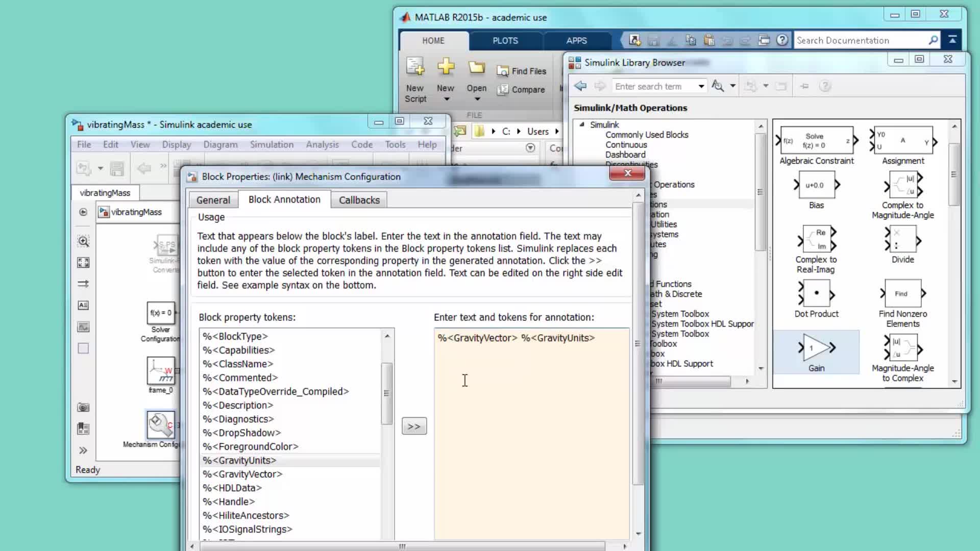Click vibratingMass tab in Simulink window

point(105,193)
